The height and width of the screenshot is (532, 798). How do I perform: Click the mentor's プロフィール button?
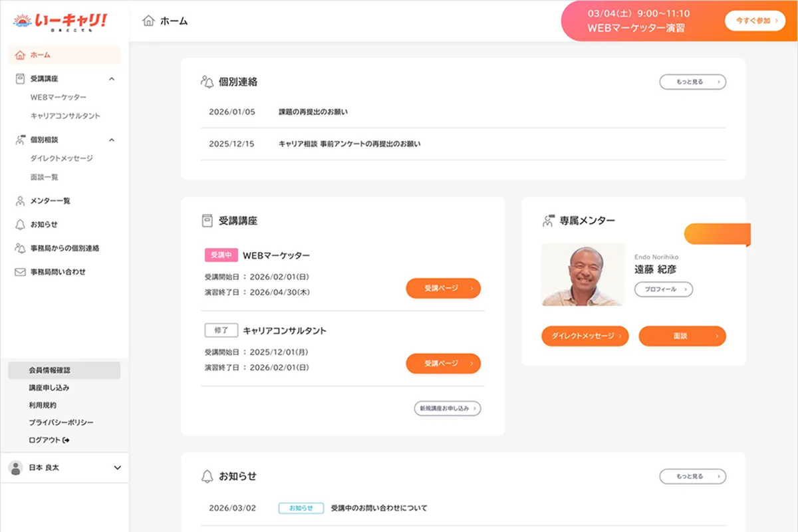coord(664,289)
